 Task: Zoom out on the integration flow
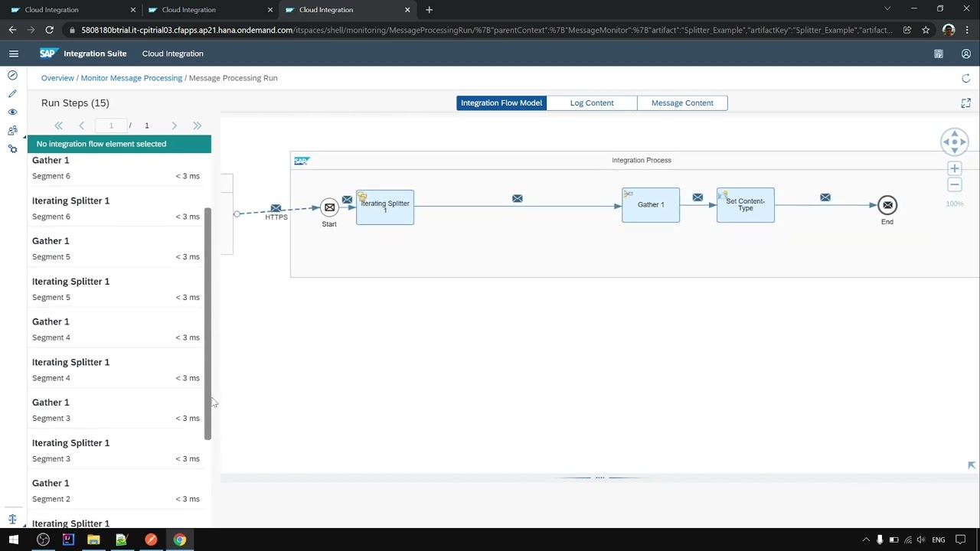[955, 185]
